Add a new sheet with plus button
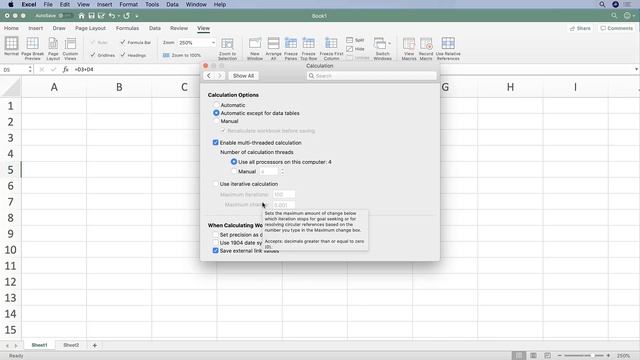This screenshot has width=640, height=360. (x=95, y=345)
